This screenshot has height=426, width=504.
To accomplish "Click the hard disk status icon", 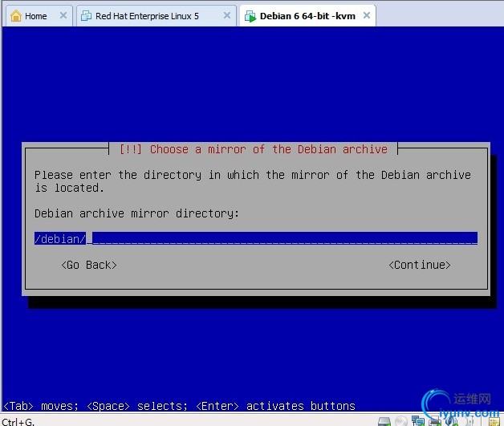I will (x=384, y=421).
